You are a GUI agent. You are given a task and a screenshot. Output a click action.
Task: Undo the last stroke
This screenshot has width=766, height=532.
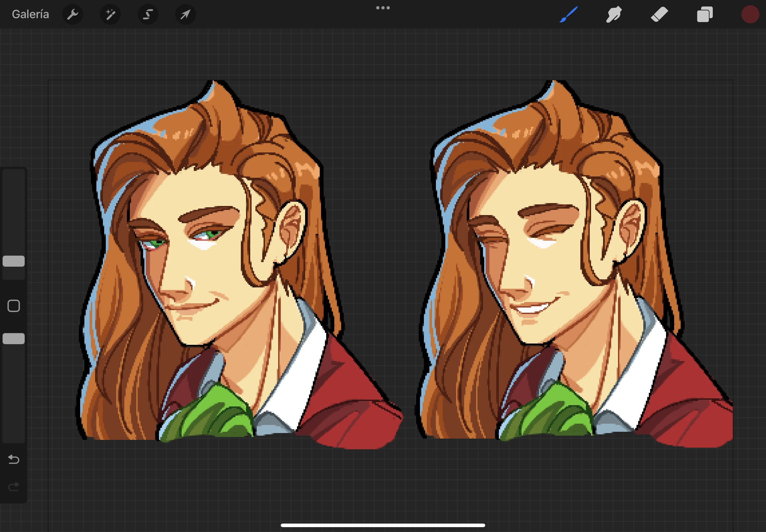pos(14,459)
